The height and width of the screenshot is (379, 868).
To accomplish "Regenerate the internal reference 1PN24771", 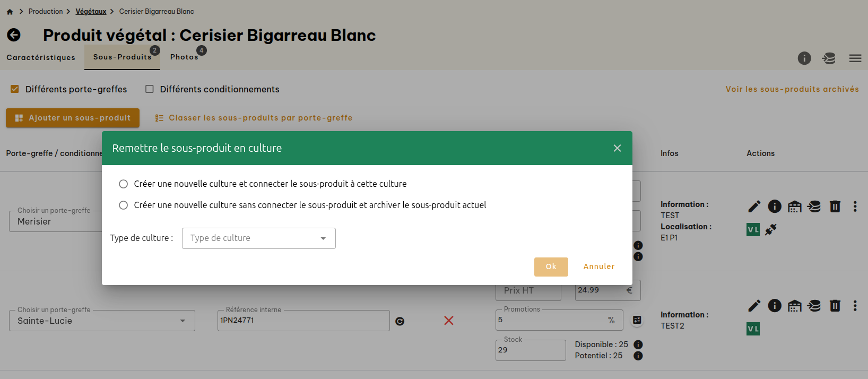I will [400, 321].
